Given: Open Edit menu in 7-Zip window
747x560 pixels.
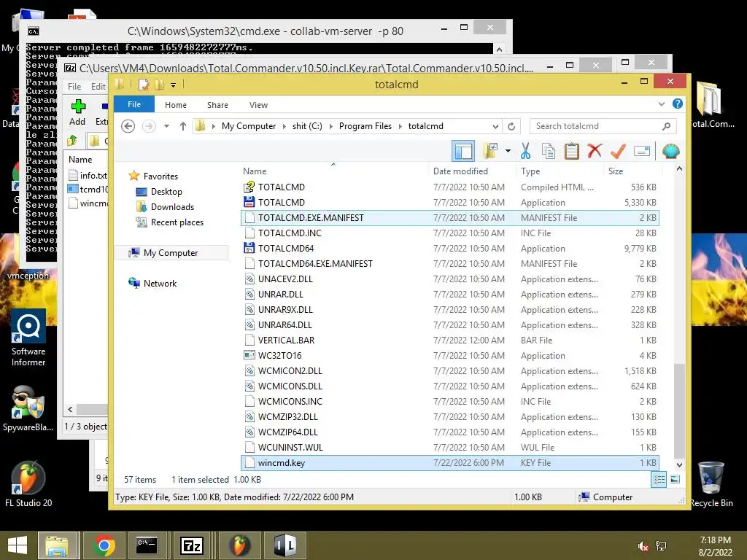Looking at the screenshot, I should (x=98, y=87).
